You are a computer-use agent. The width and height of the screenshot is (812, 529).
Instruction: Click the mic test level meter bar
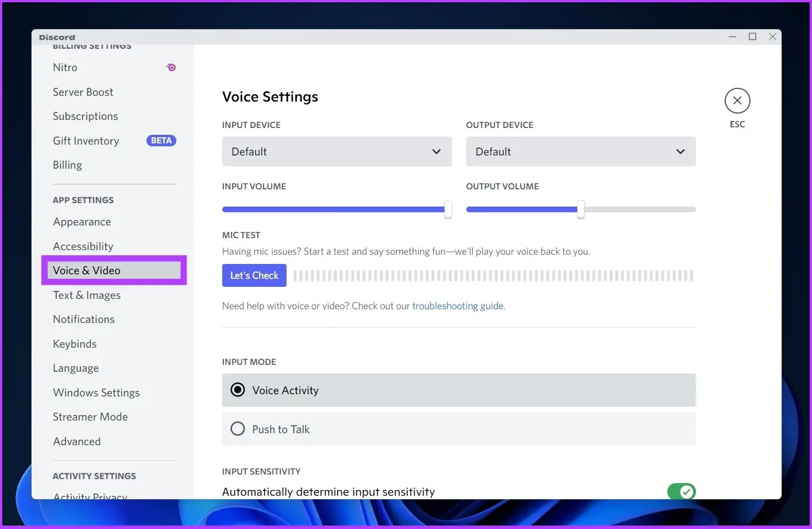pos(493,276)
